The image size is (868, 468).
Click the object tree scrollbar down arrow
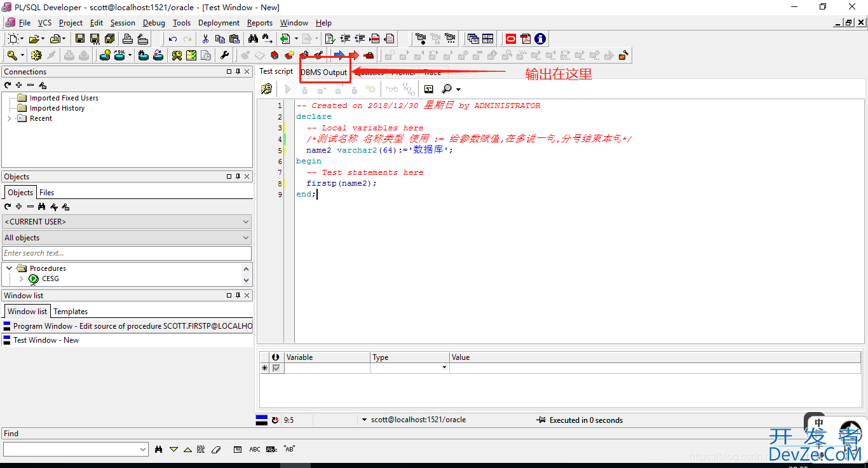[247, 279]
